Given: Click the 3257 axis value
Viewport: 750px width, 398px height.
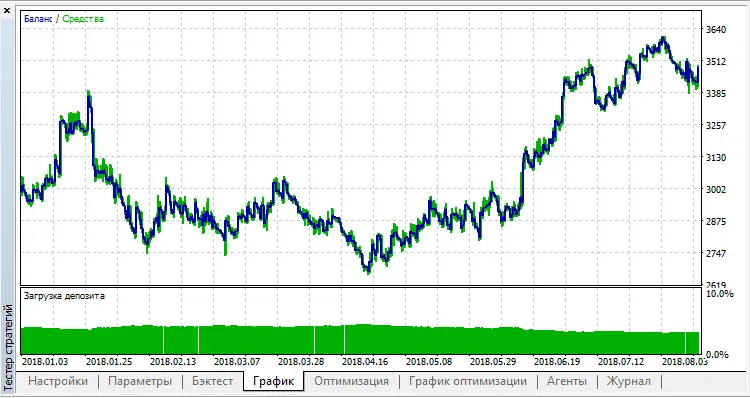Looking at the screenshot, I should [716, 126].
